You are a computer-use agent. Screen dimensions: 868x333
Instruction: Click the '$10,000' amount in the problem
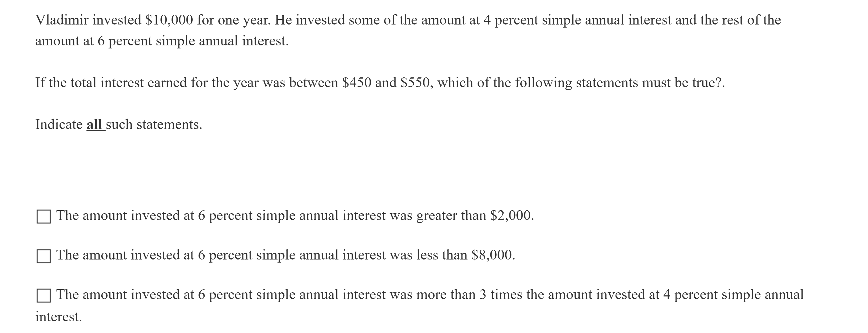(x=169, y=20)
